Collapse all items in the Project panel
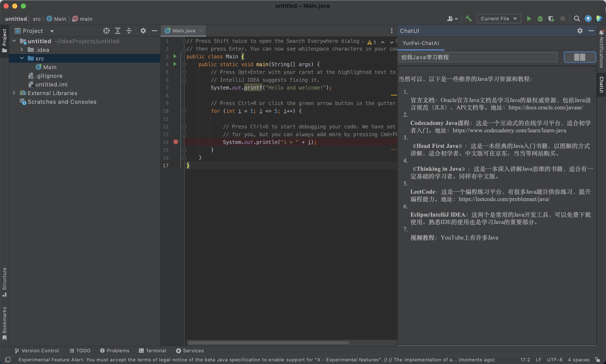 (x=129, y=31)
